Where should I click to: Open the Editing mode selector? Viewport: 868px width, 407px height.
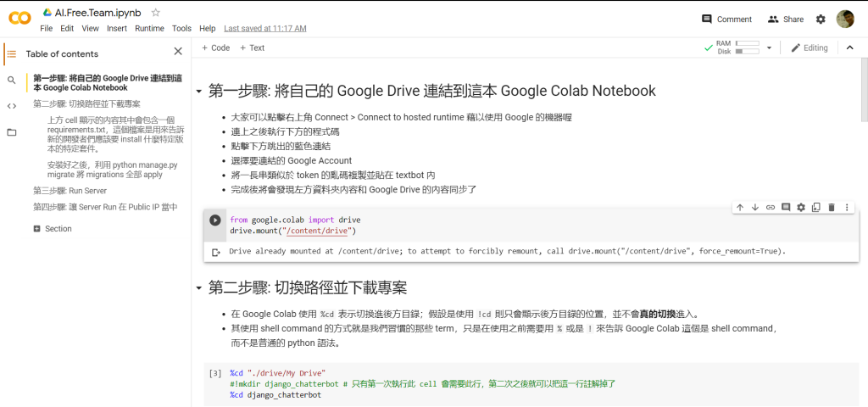pyautogui.click(x=809, y=47)
